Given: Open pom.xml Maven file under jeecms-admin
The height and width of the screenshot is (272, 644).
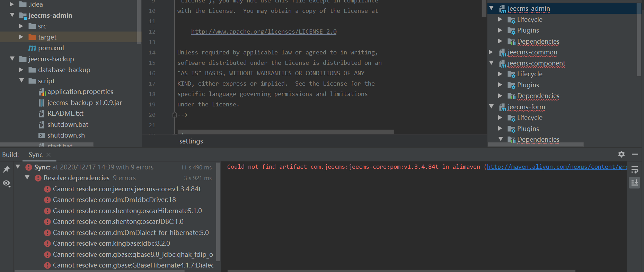Looking at the screenshot, I should pyautogui.click(x=51, y=48).
